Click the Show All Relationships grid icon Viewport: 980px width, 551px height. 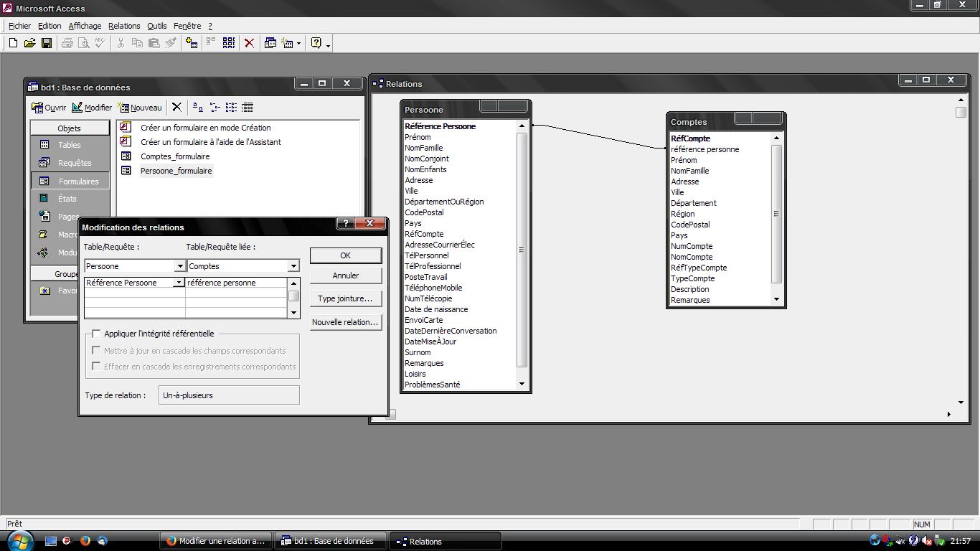coord(229,43)
